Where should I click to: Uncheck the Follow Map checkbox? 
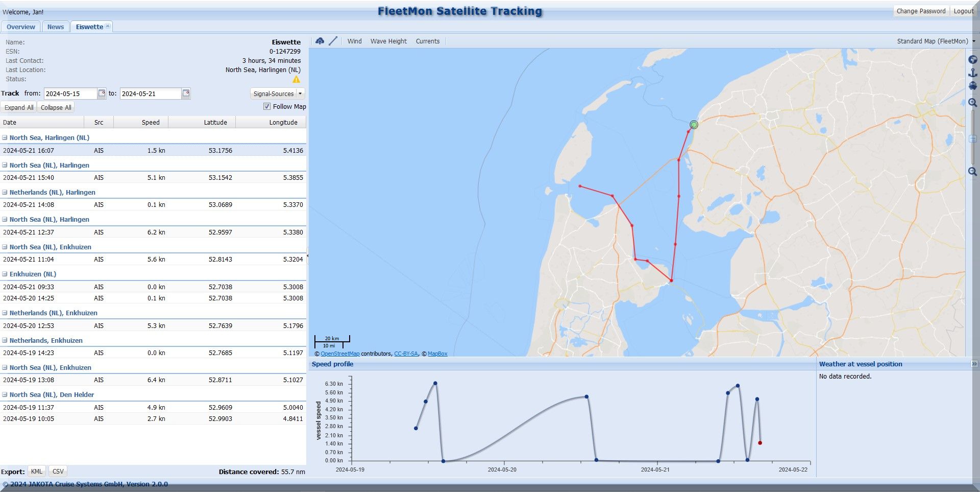266,106
